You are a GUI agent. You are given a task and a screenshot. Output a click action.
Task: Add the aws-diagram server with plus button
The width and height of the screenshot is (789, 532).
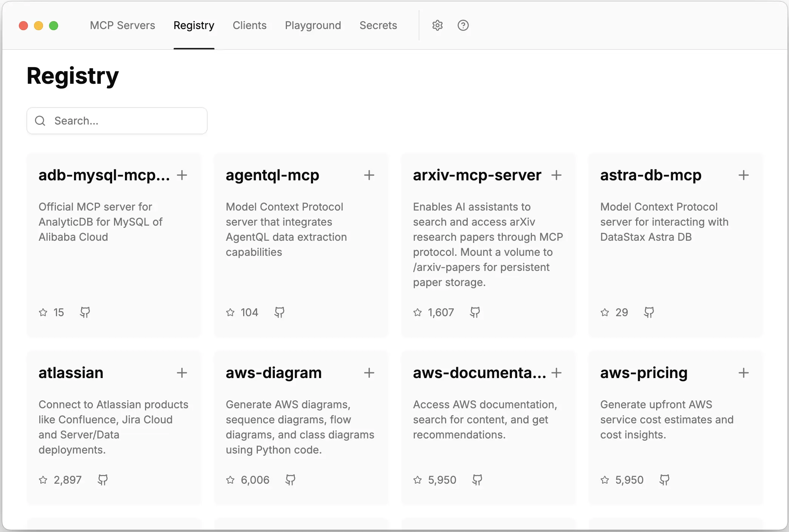pyautogui.click(x=369, y=373)
